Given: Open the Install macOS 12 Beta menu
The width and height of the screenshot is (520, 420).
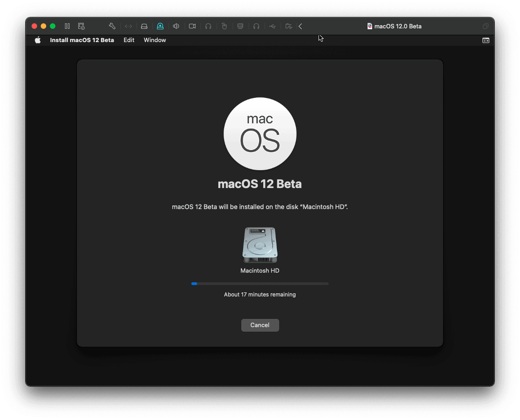Looking at the screenshot, I should point(82,40).
